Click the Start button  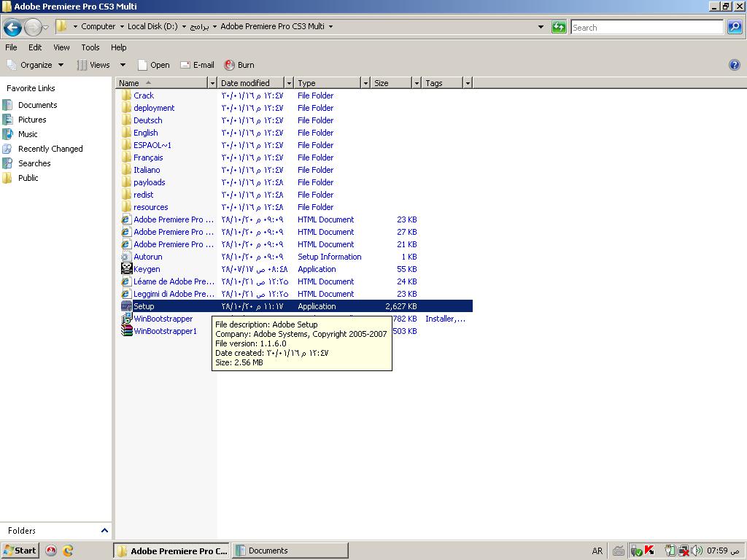click(x=20, y=551)
